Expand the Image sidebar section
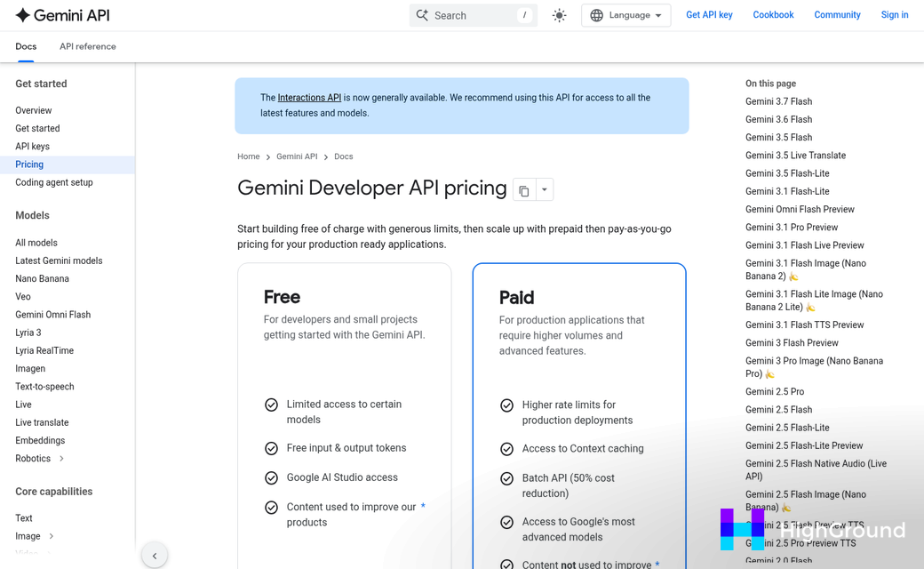This screenshot has width=924, height=569. [x=52, y=536]
